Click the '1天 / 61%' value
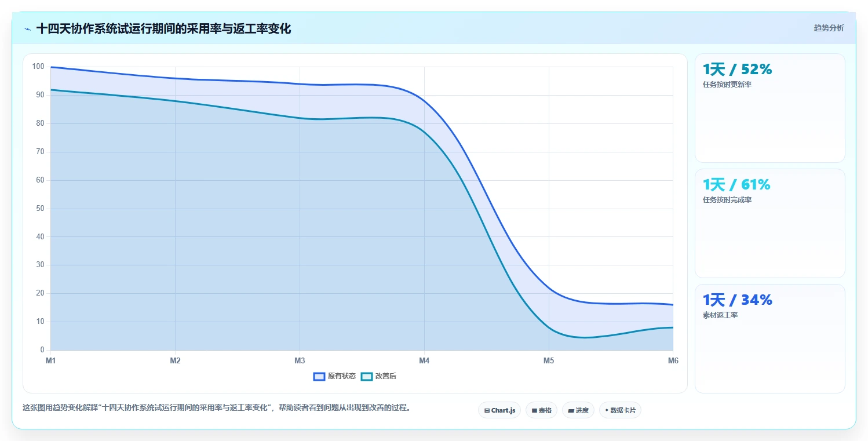The image size is (868, 441). click(736, 185)
